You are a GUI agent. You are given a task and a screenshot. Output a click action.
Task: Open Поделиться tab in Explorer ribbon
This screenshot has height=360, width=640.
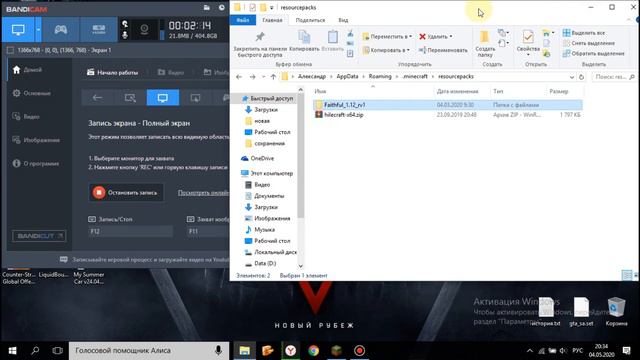pos(310,20)
